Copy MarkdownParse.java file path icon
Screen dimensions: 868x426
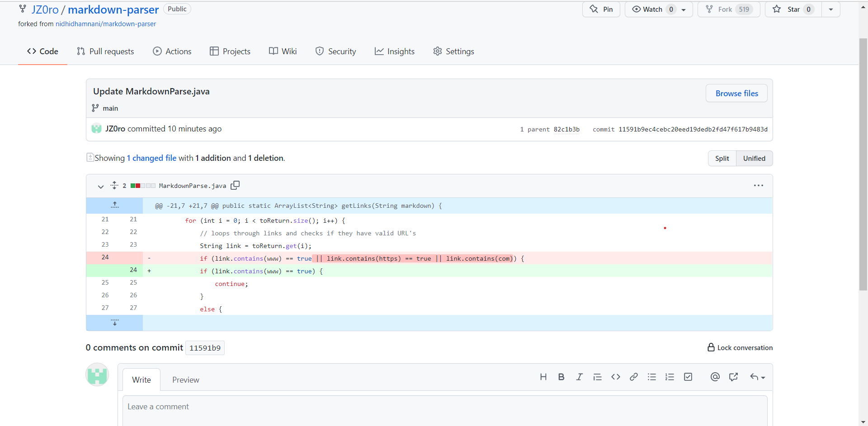(235, 185)
